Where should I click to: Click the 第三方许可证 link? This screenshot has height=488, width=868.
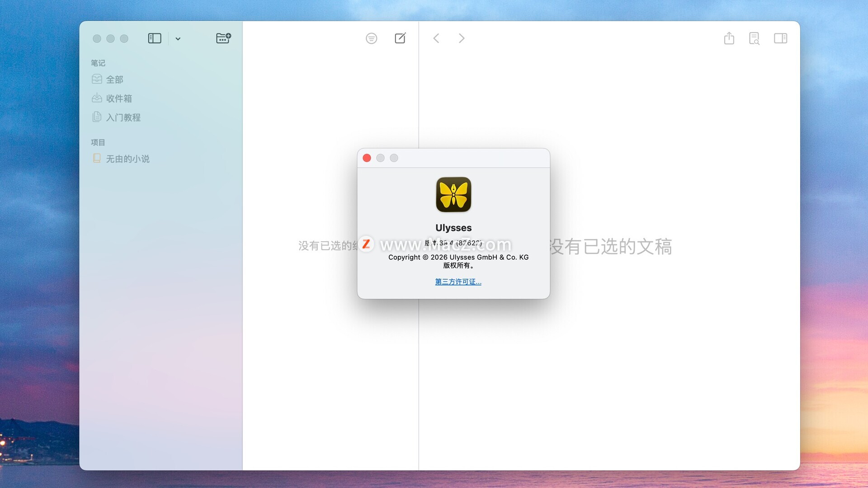click(x=458, y=282)
